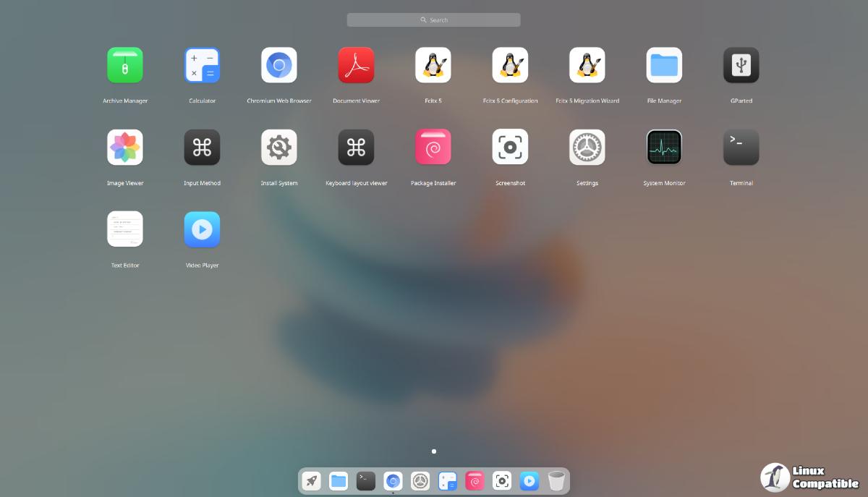Open Keyboard layout viewer
868x497 pixels.
pos(356,148)
